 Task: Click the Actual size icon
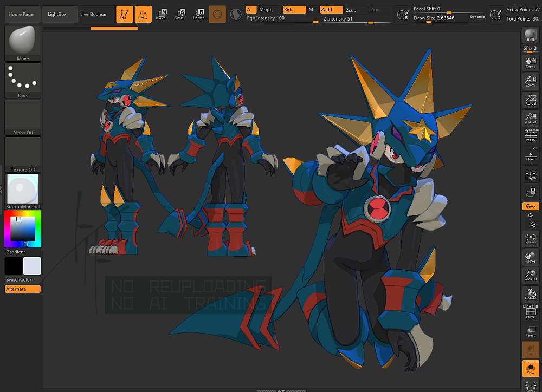pos(531,100)
